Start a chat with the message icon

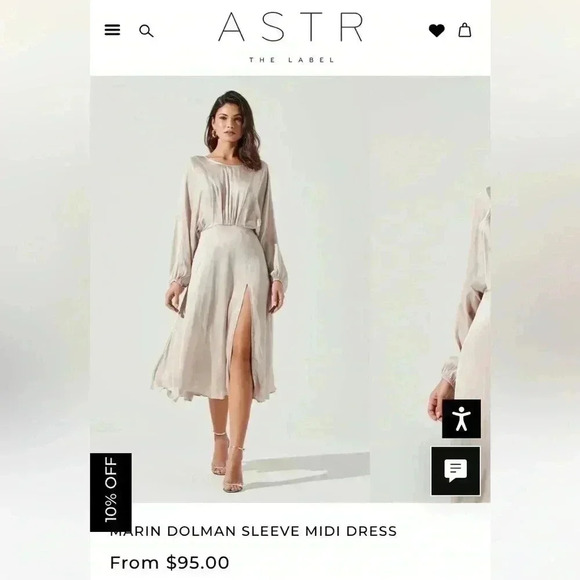click(x=456, y=471)
